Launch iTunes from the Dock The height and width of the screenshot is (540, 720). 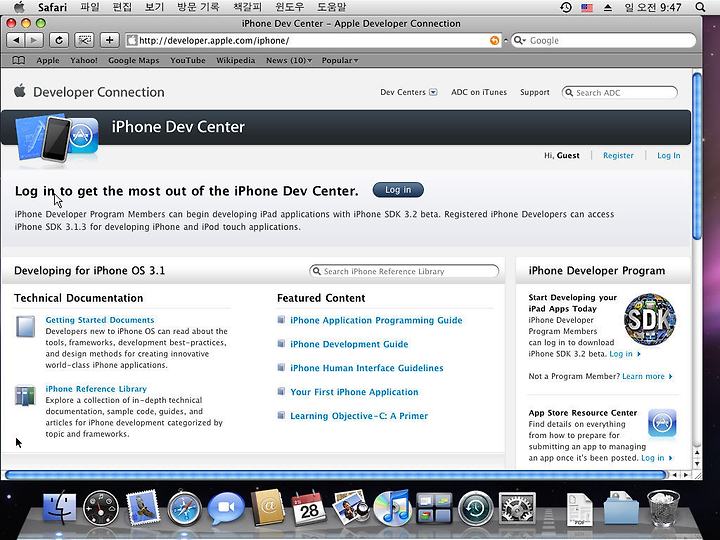coord(392,508)
